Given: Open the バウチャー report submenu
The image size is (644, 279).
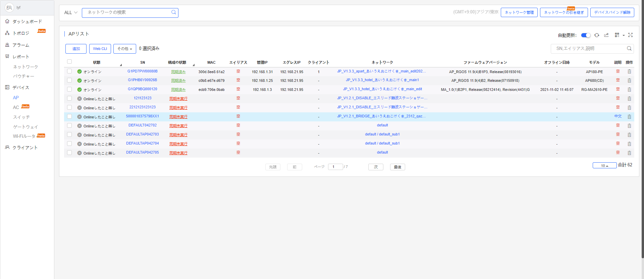Looking at the screenshot, I should tap(23, 76).
